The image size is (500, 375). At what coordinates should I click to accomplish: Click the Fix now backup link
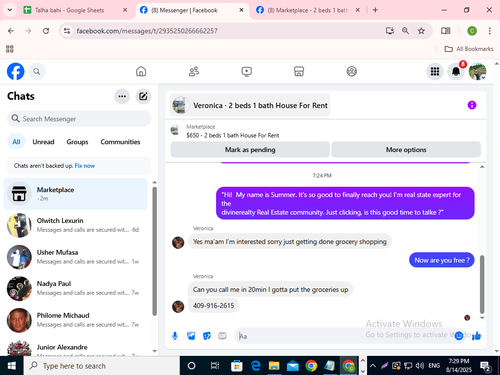click(85, 166)
